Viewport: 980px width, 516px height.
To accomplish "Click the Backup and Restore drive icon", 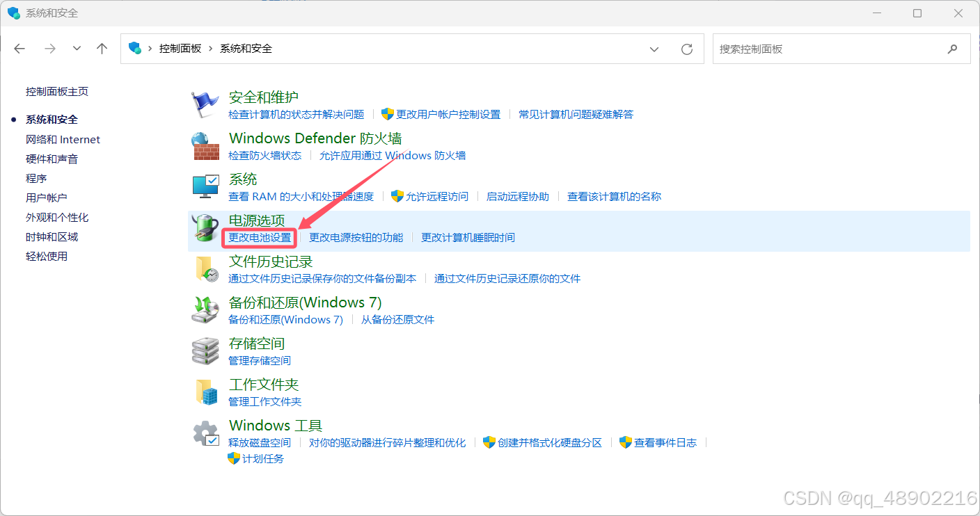I will (205, 310).
